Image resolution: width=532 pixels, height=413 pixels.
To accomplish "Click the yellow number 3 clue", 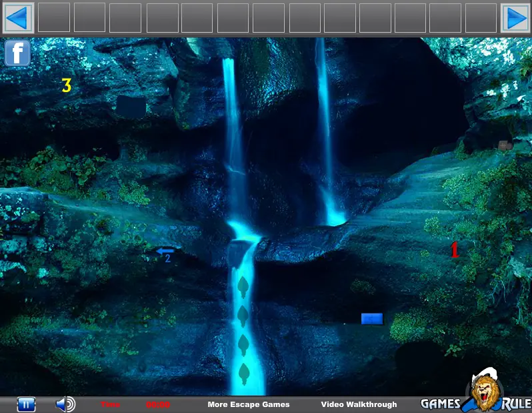I will tap(67, 85).
